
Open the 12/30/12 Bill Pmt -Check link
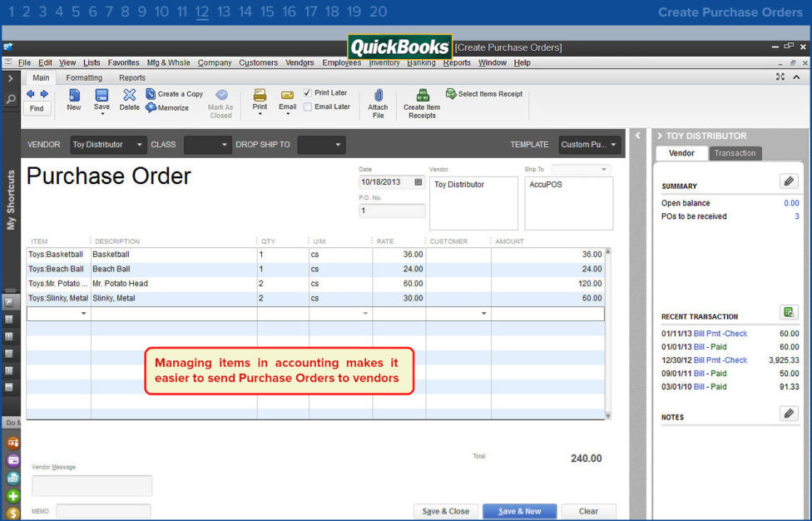point(720,360)
